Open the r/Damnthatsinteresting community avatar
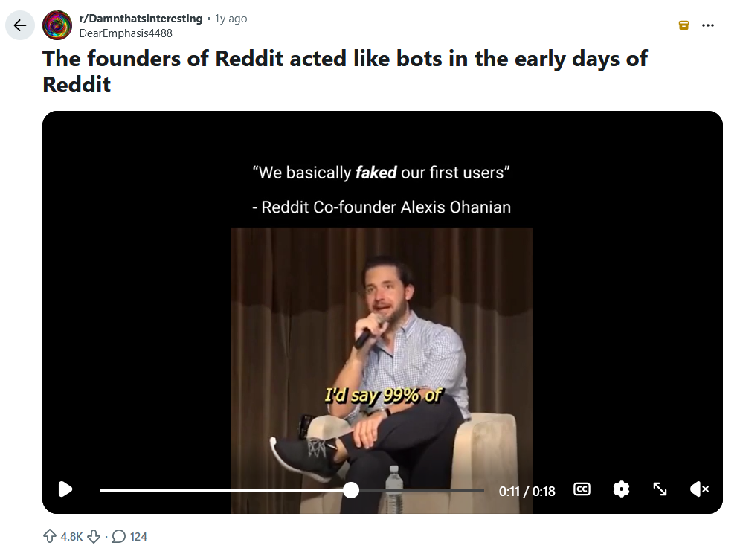This screenshot has width=743, height=560. pos(57,25)
